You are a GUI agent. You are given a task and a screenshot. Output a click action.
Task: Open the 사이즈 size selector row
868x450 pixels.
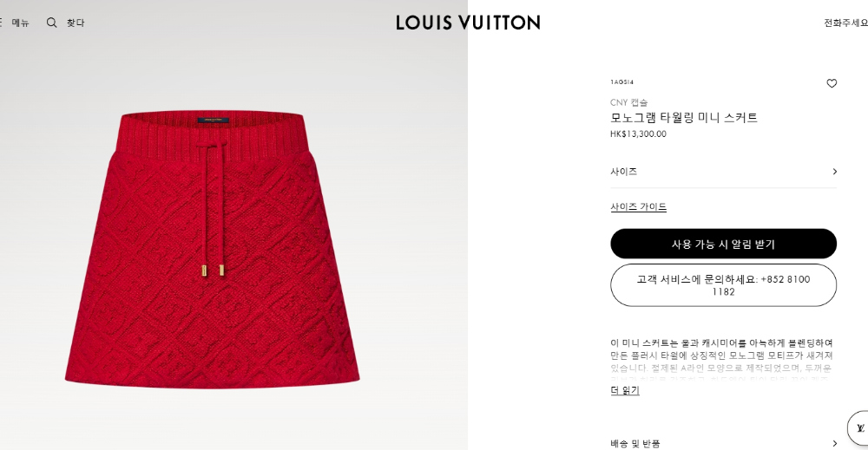724,172
